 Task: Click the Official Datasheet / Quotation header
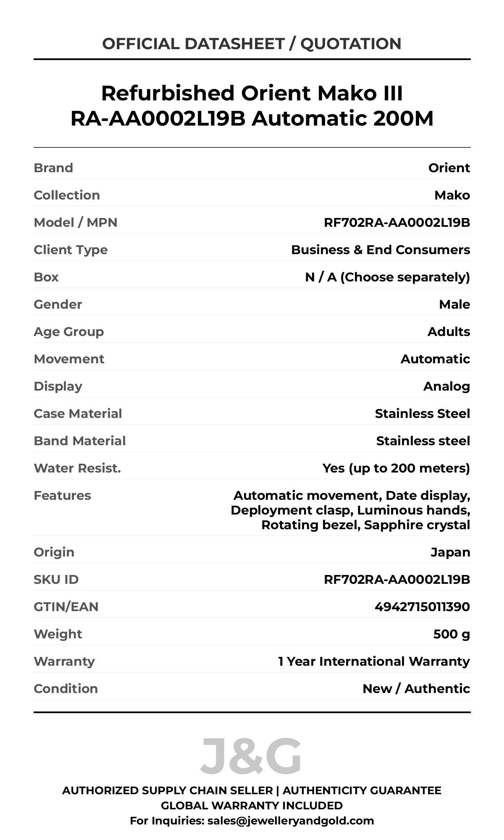[252, 44]
